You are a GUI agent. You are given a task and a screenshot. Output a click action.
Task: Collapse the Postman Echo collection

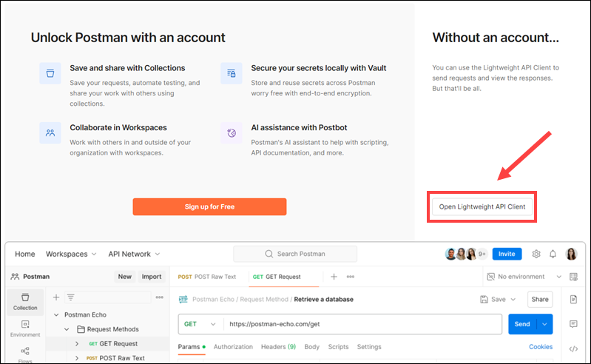click(x=56, y=314)
